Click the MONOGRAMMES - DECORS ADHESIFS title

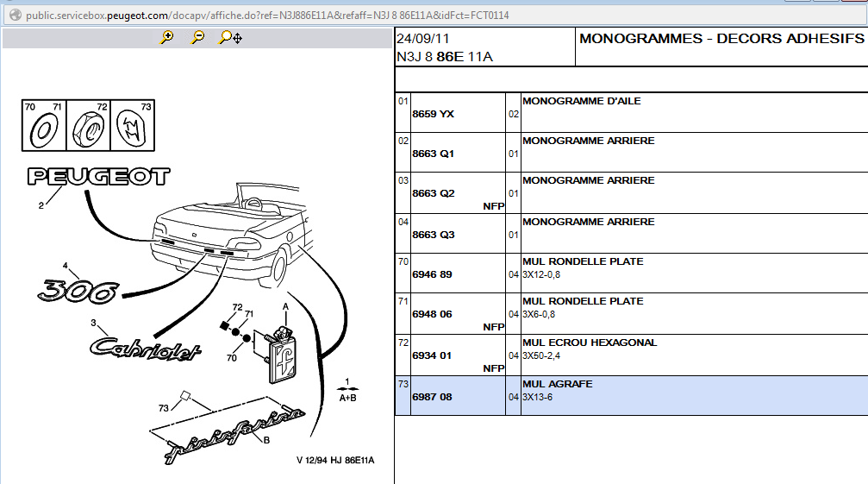point(721,39)
